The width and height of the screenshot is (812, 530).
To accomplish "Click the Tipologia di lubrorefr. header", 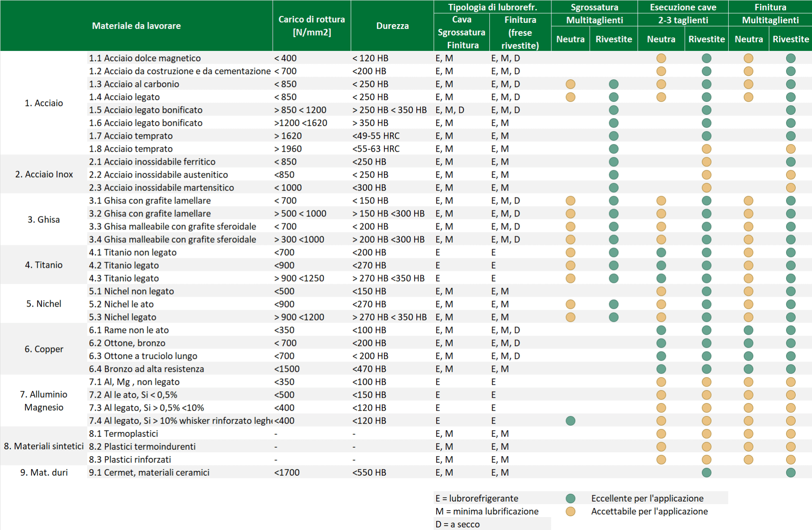I will coord(492,7).
